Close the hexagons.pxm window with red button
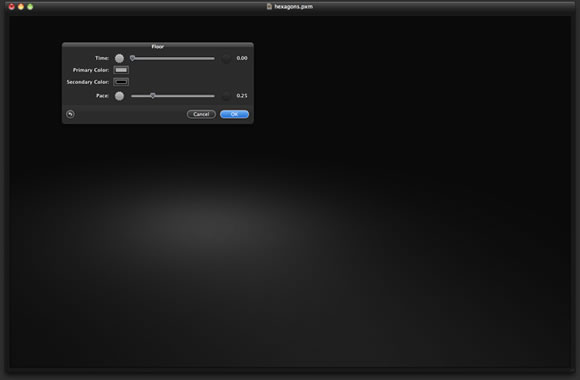Image resolution: width=580 pixels, height=380 pixels. pos(11,7)
